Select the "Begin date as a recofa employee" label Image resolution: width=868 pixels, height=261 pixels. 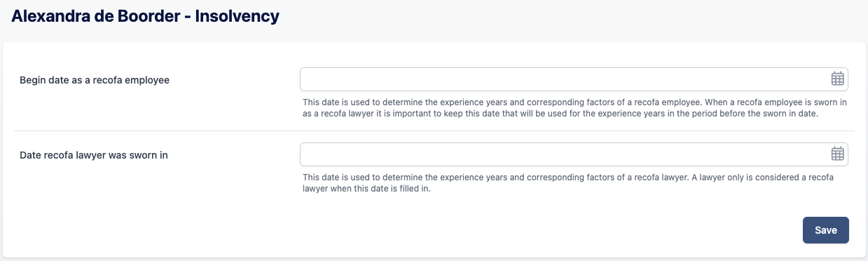click(95, 80)
